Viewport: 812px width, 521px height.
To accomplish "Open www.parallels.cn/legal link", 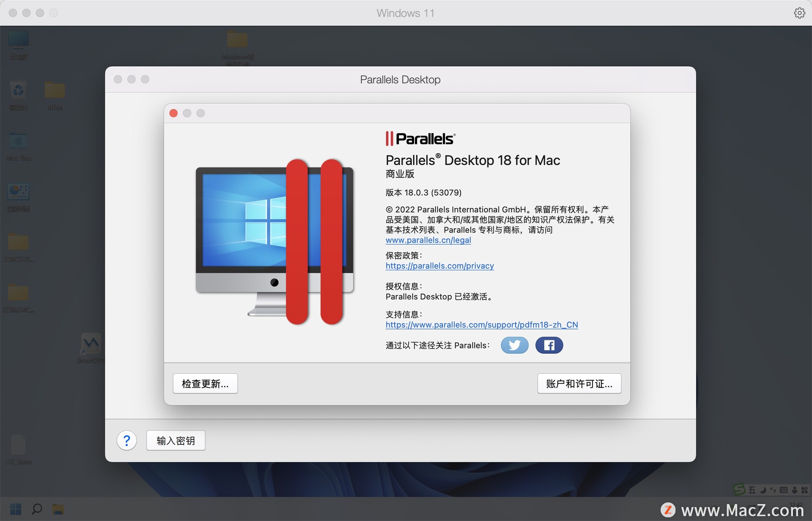I will pyautogui.click(x=428, y=240).
